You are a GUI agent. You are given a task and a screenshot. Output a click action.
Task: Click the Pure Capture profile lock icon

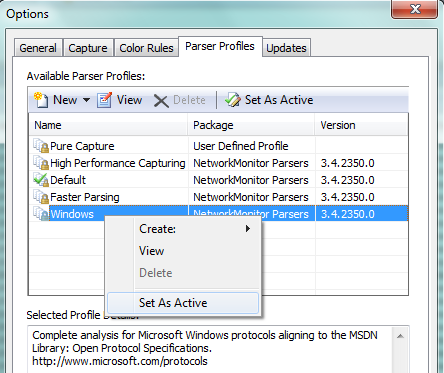[x=41, y=146]
